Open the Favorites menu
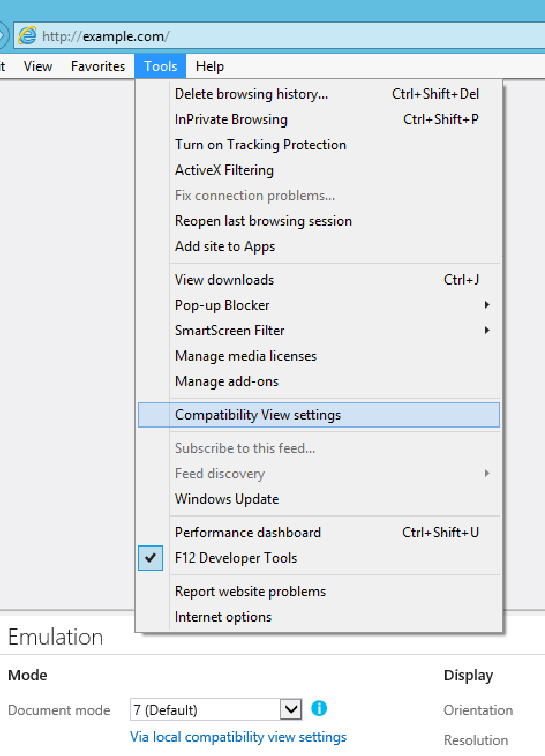The image size is (545, 756). 97,66
